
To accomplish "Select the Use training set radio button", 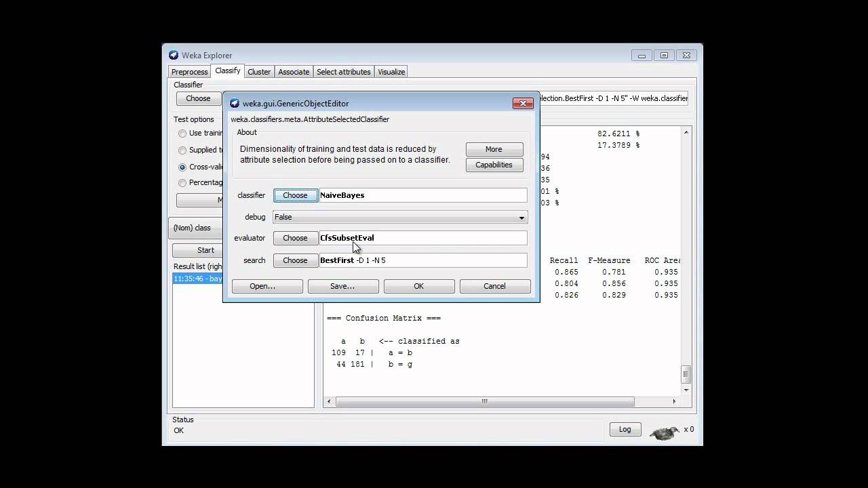I will coord(182,134).
